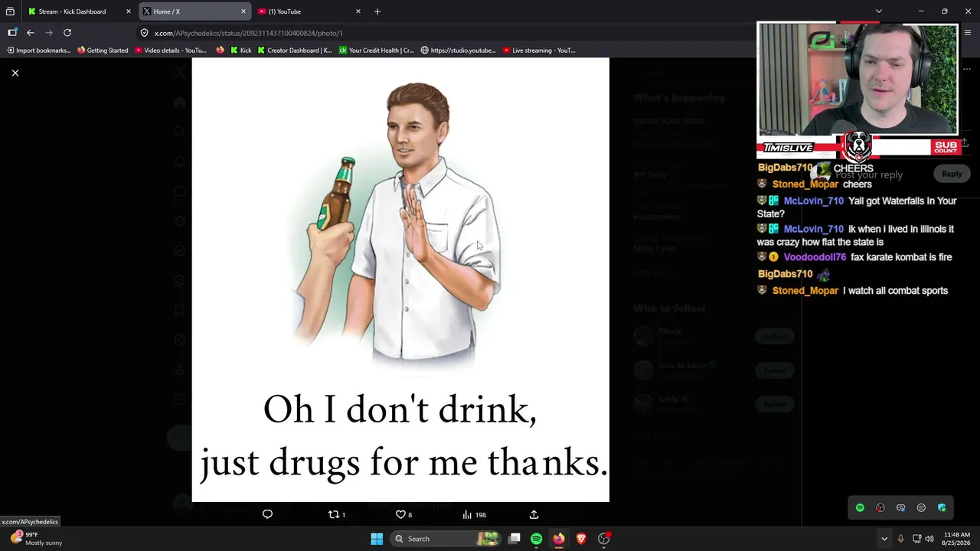Click the Post your reply field
The image size is (980, 551).
[868, 174]
